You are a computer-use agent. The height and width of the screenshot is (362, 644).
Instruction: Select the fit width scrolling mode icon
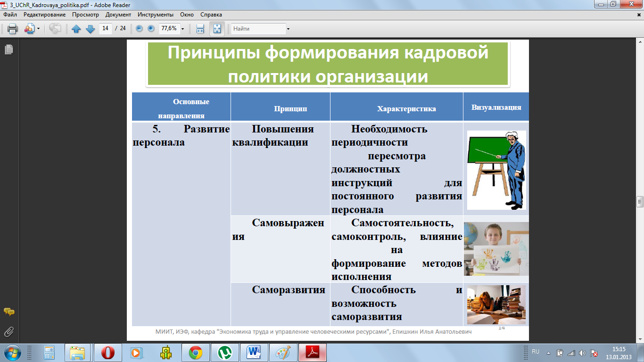(200, 29)
